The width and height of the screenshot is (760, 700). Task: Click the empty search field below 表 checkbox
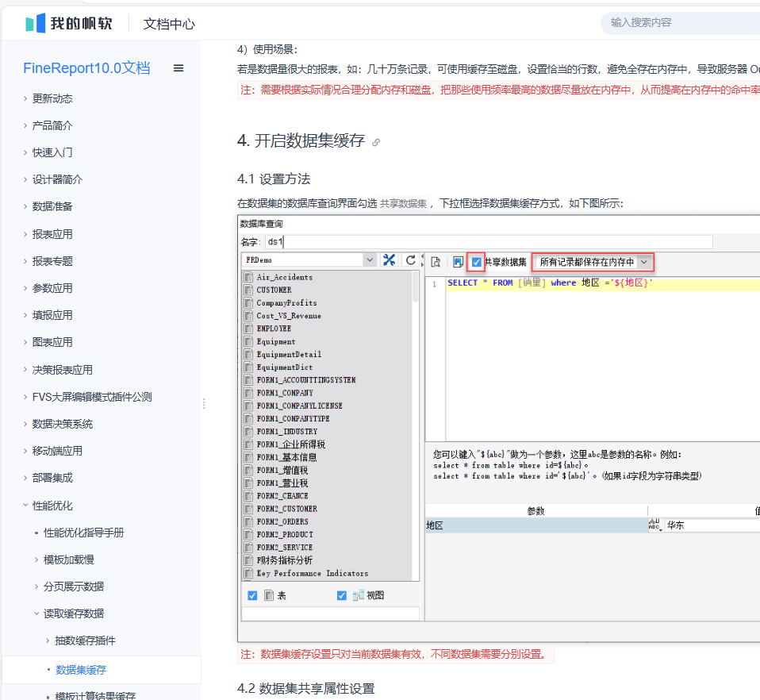[330, 613]
